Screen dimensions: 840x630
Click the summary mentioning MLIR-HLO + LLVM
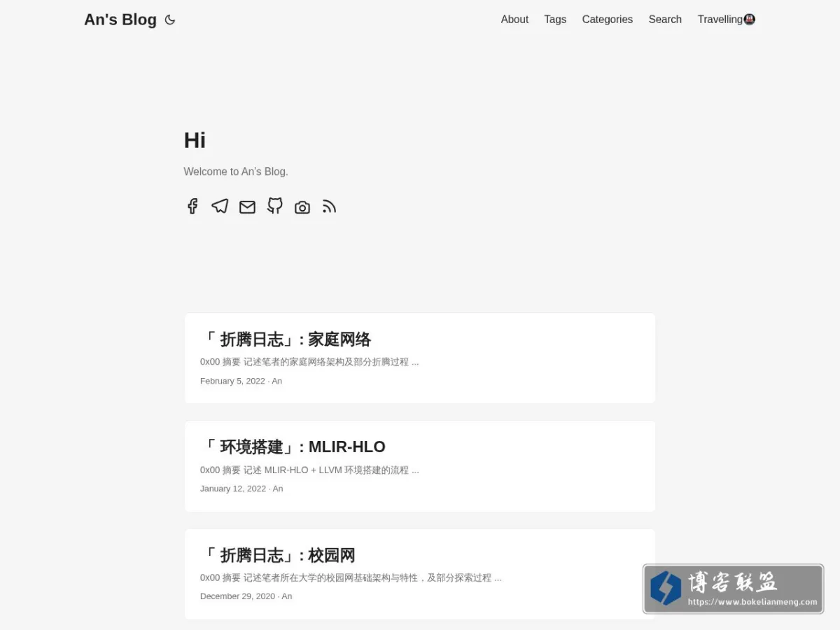(x=309, y=470)
